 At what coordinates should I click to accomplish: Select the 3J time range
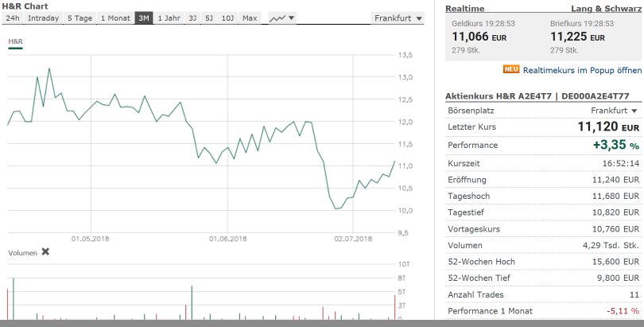(x=193, y=18)
